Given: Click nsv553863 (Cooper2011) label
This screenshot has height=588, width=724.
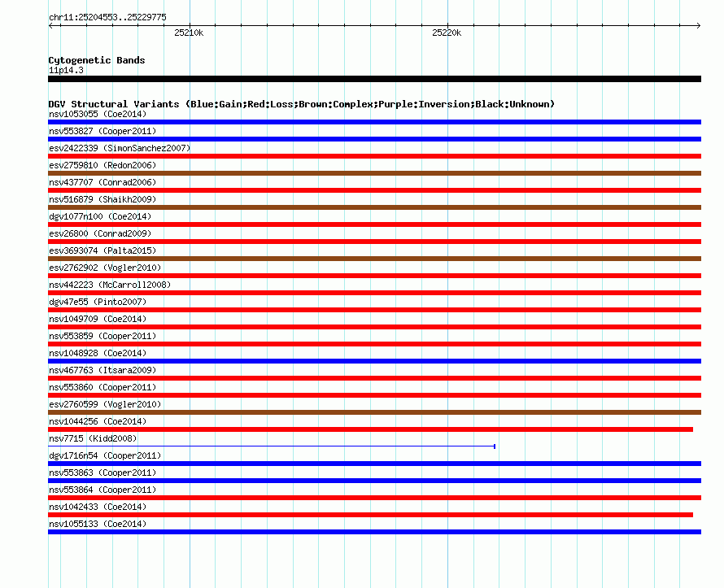Looking at the screenshot, I should pyautogui.click(x=102, y=473).
